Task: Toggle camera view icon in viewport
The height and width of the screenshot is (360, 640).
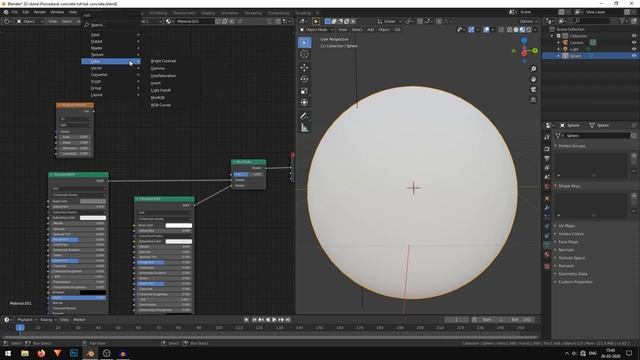Action: [x=533, y=89]
